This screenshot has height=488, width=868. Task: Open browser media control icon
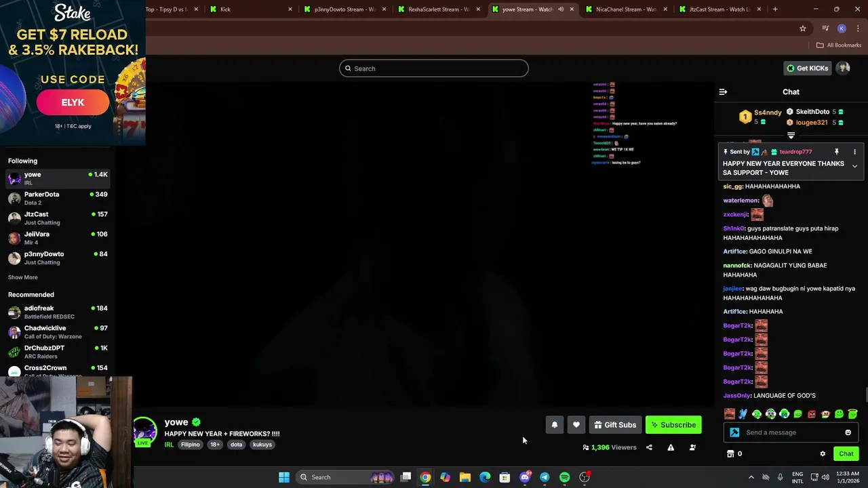[825, 28]
